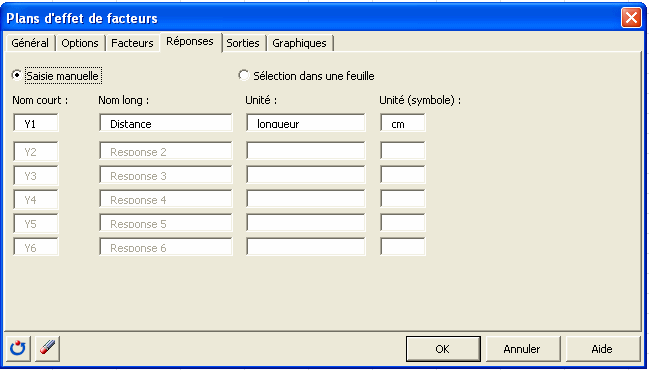Switch to the Général tab
The image size is (649, 370).
point(30,43)
